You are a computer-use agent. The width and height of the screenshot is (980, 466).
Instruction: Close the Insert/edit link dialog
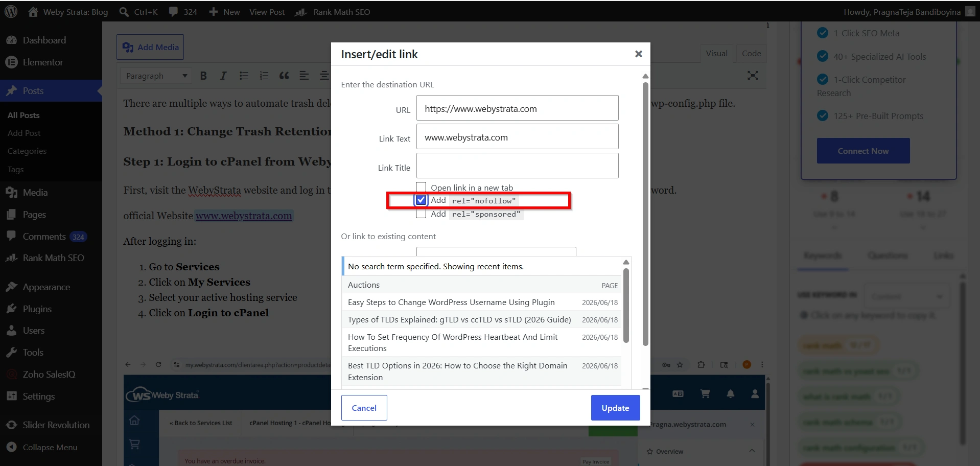tap(638, 54)
